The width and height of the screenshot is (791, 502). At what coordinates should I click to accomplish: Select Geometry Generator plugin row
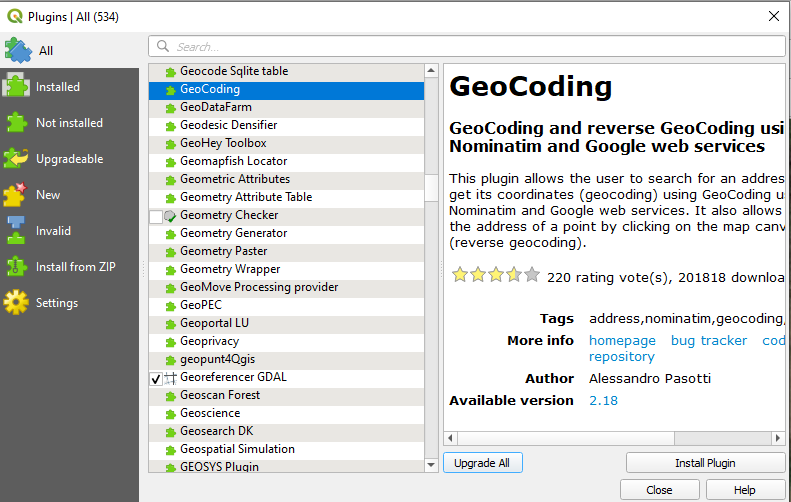[286, 233]
